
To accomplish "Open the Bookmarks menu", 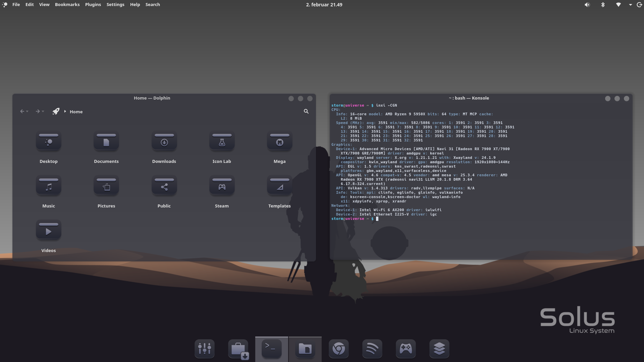I will 67,5.
